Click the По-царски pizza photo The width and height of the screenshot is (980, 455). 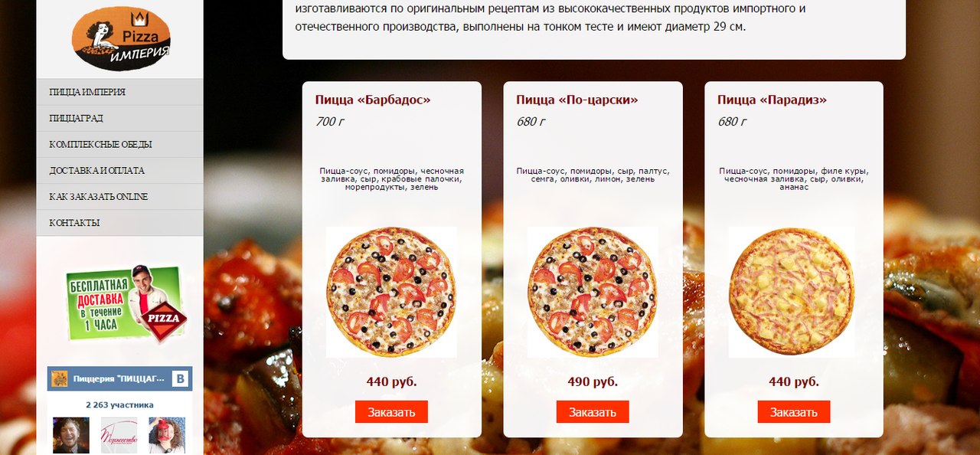593,292
